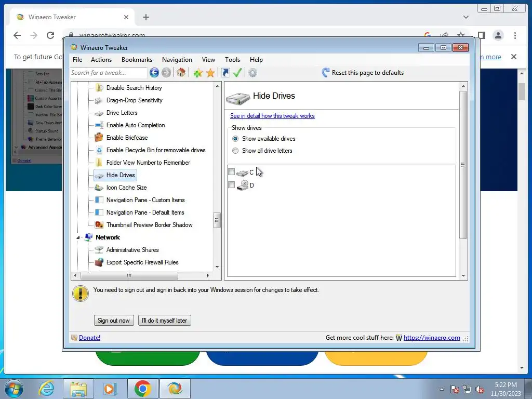Image resolution: width=532 pixels, height=399 pixels.
Task: Click the greyed Forward arrow toolbar icon
Action: [166, 73]
